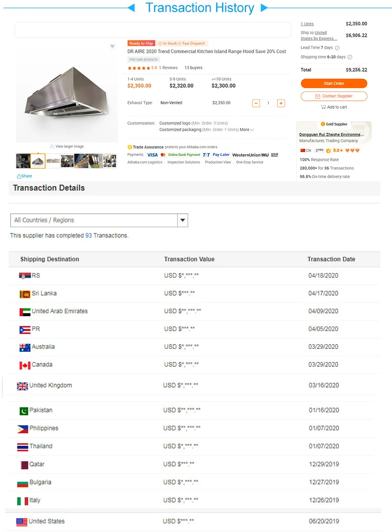The width and height of the screenshot is (392, 532).
Task: Expand the Customization More chevron
Action: point(252,130)
